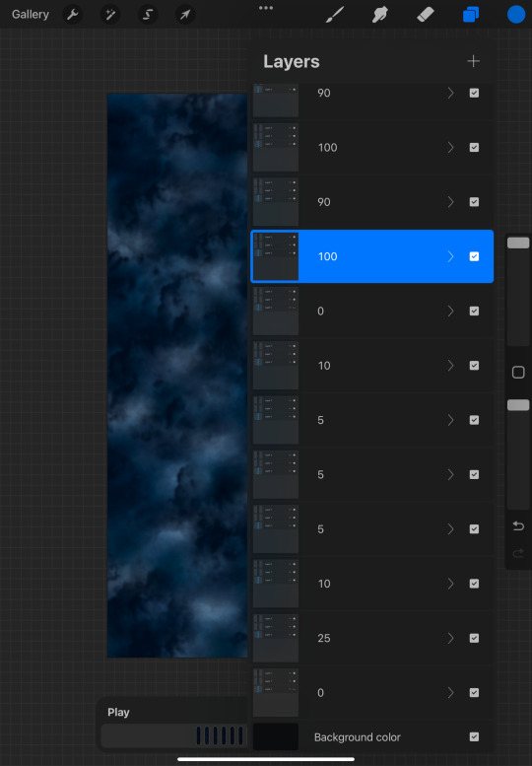Select the 0 layer name below selected layer
532x766 pixels.
(x=320, y=311)
